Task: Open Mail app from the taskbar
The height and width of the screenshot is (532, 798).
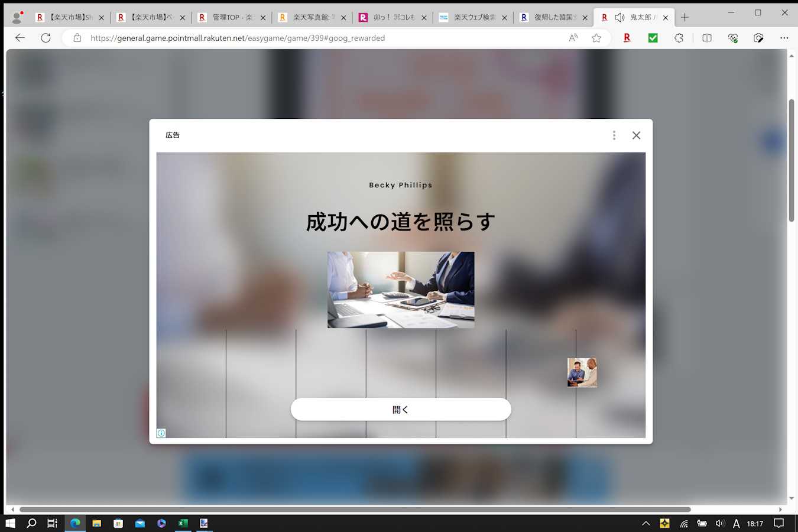Action: (x=140, y=523)
